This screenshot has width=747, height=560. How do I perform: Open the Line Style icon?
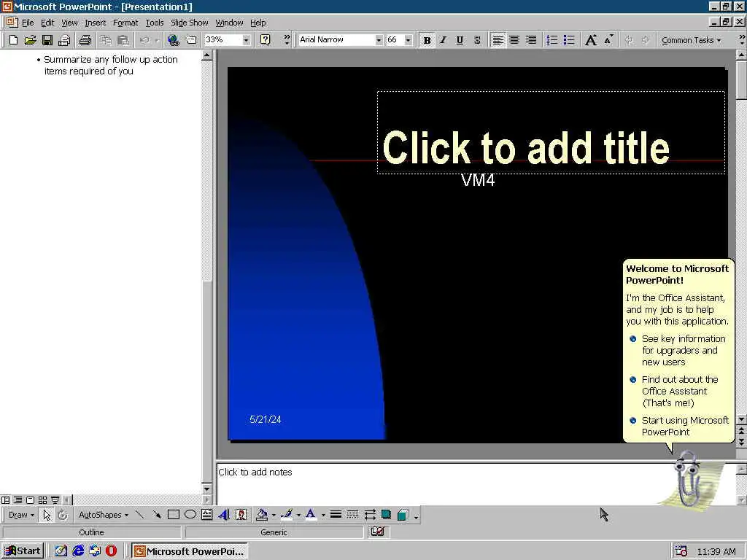pyautogui.click(x=336, y=515)
